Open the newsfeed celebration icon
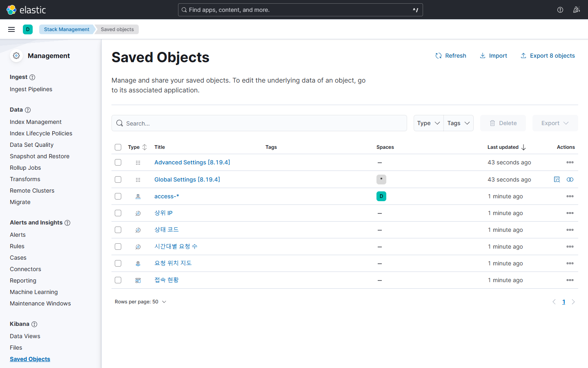This screenshot has height=368, width=588. (577, 10)
